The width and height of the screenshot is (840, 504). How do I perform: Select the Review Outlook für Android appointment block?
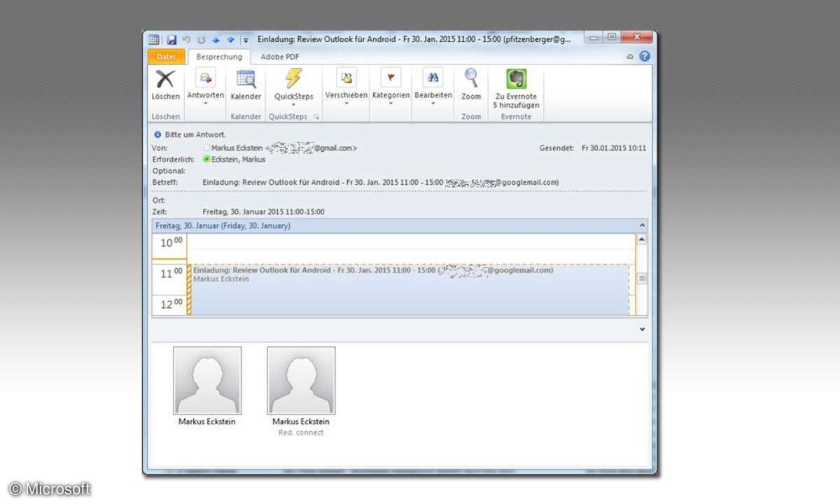(x=409, y=290)
